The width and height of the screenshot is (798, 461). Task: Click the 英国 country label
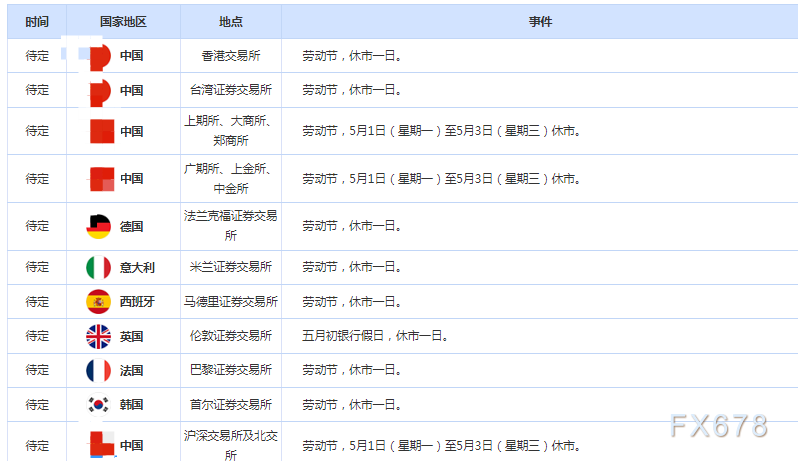point(131,336)
